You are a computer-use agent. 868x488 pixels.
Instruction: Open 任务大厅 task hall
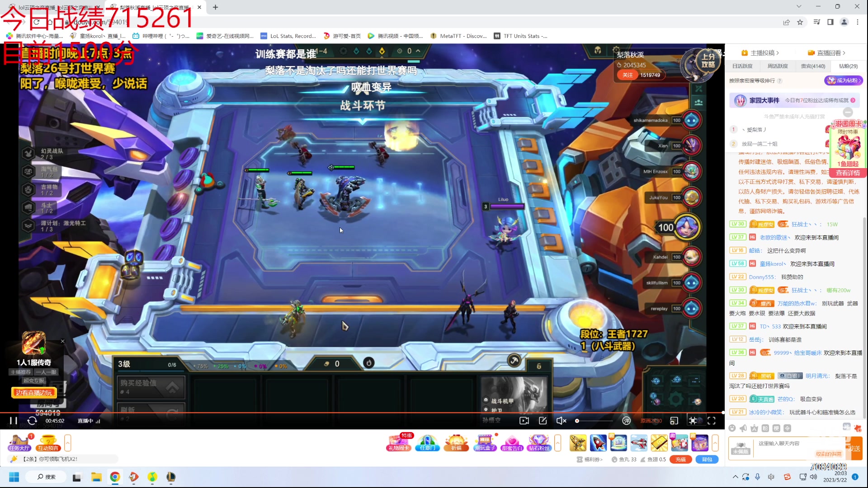click(19, 443)
